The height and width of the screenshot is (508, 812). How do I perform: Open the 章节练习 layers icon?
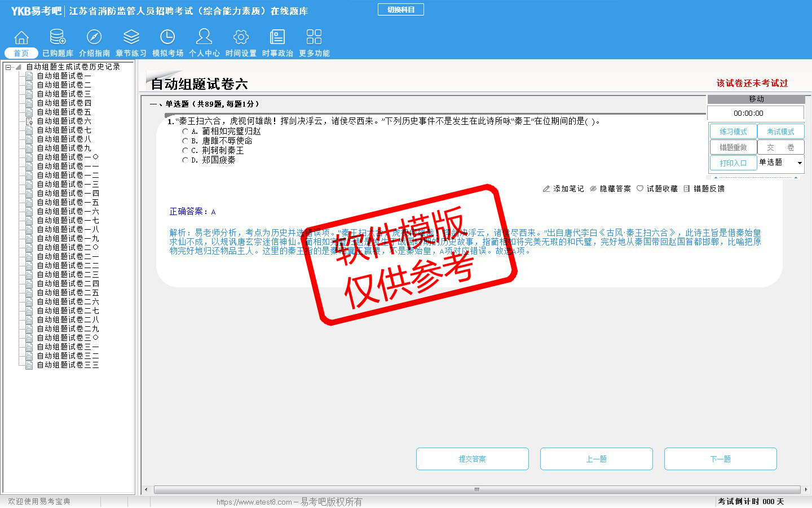point(131,37)
